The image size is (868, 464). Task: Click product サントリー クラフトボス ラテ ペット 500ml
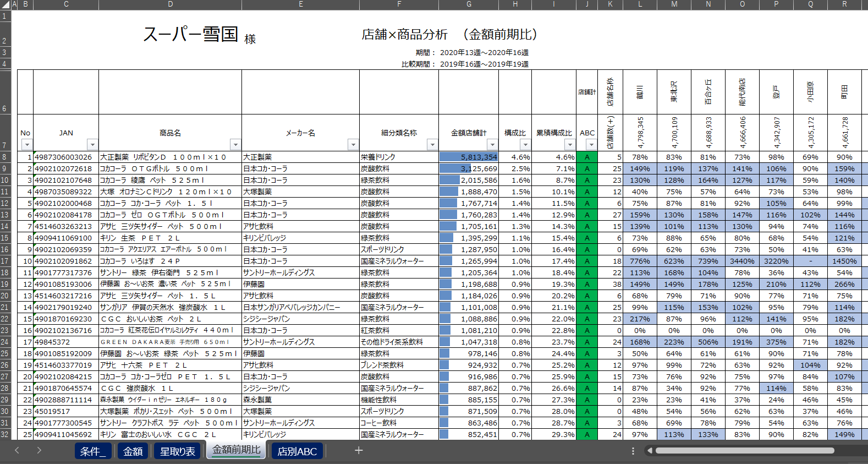tap(170, 423)
